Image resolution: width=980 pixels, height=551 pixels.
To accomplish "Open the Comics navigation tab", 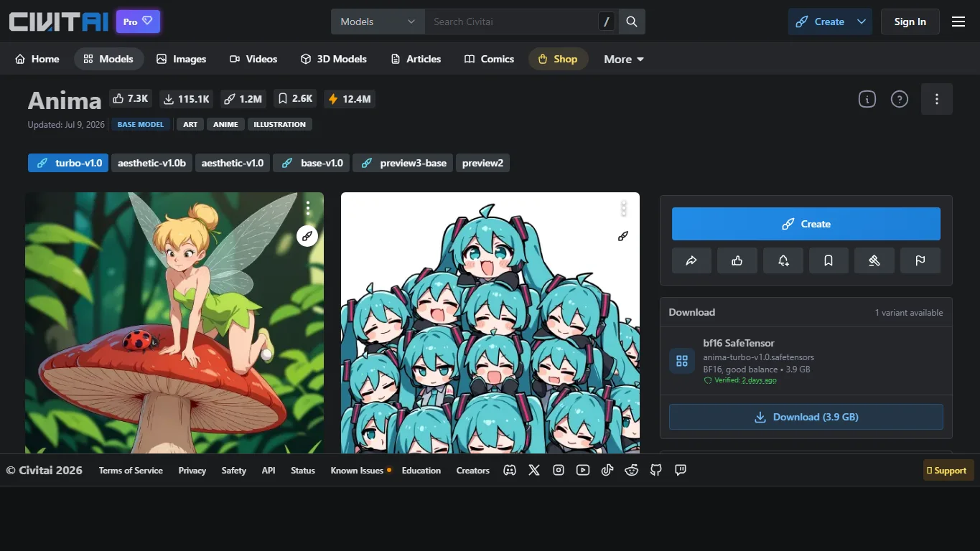I will tap(489, 59).
